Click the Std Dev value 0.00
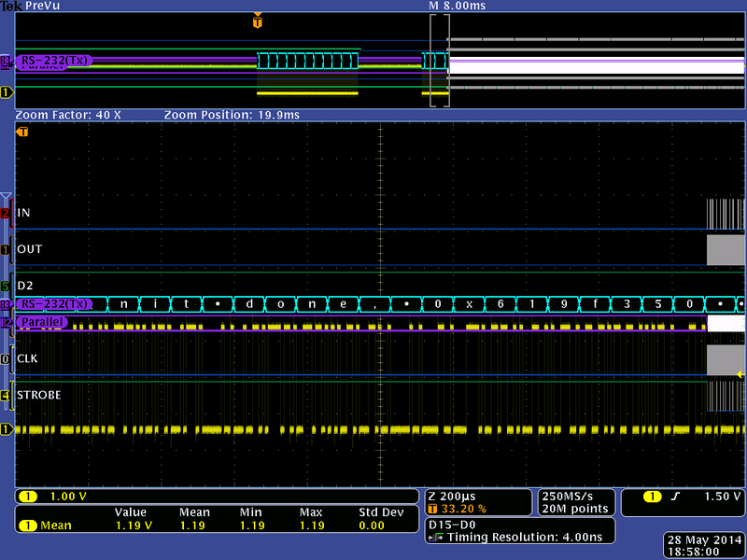 pyautogui.click(x=371, y=525)
